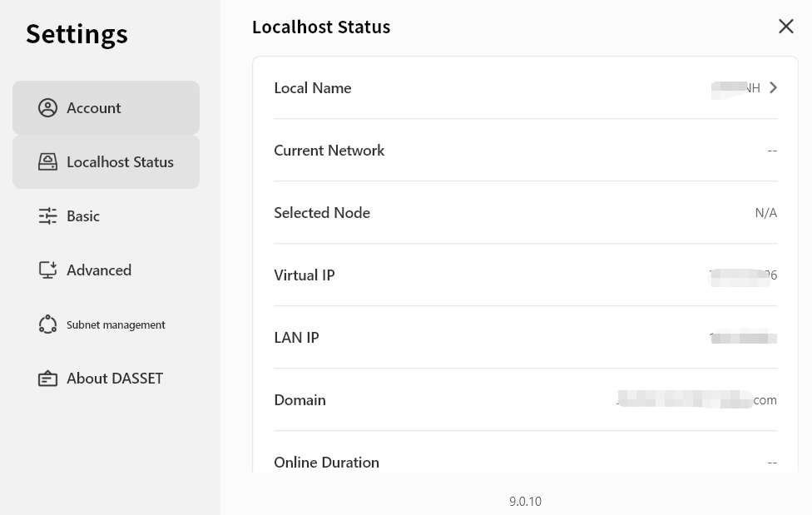Click the About DASSET briefcase icon
This screenshot has width=812, height=515.
(x=48, y=379)
